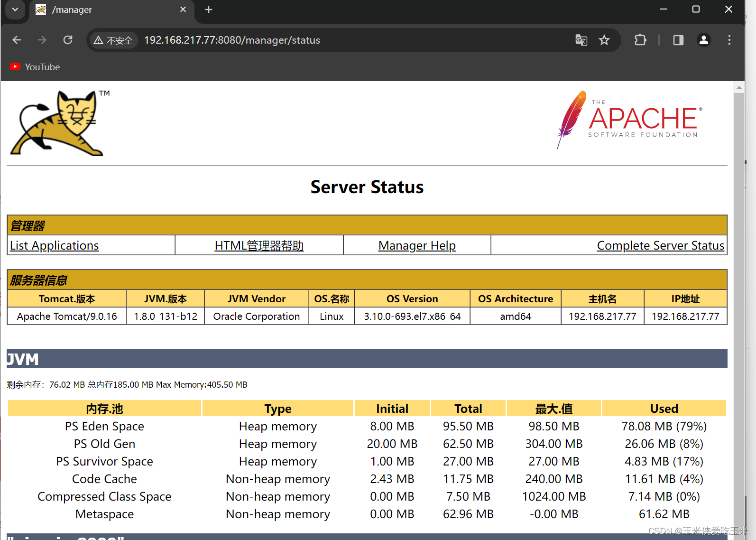Click the Initial column header
The height and width of the screenshot is (540, 756).
[x=392, y=409]
